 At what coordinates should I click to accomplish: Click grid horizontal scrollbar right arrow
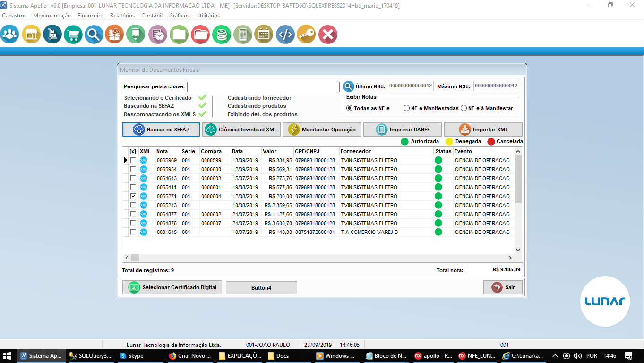point(510,258)
